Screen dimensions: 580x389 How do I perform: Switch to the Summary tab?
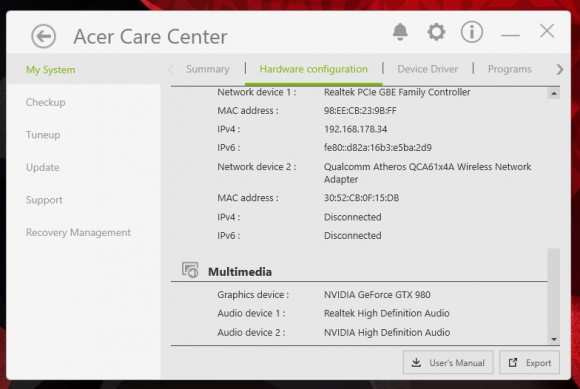tap(208, 69)
